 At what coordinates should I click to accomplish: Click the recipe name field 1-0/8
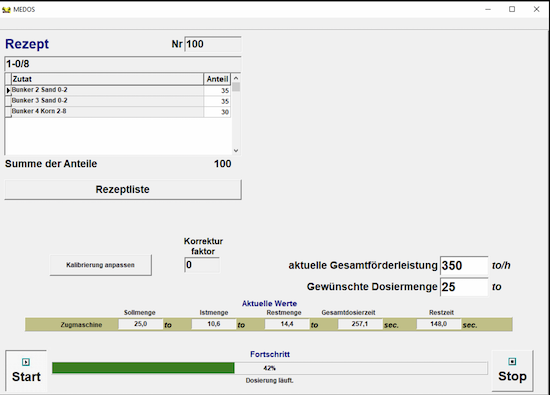123,64
